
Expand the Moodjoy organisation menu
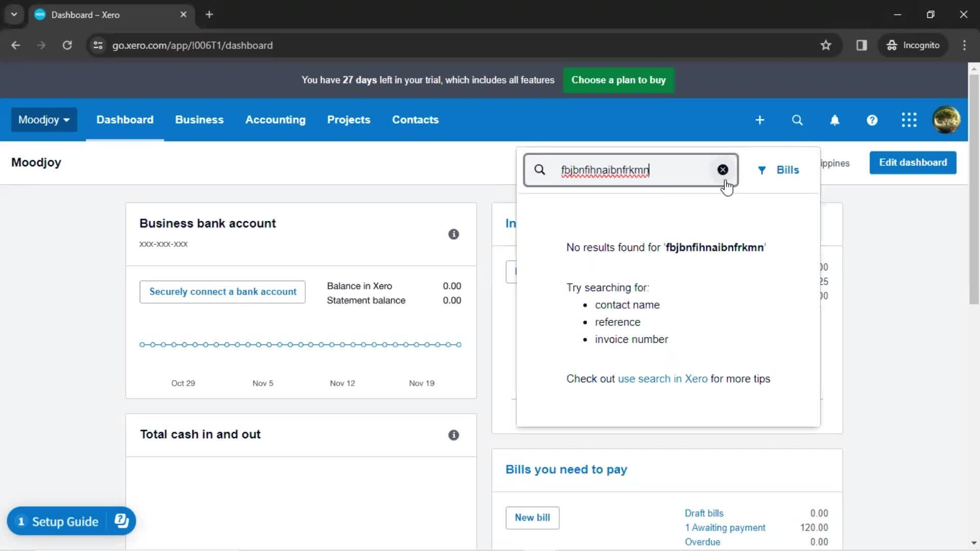(44, 120)
